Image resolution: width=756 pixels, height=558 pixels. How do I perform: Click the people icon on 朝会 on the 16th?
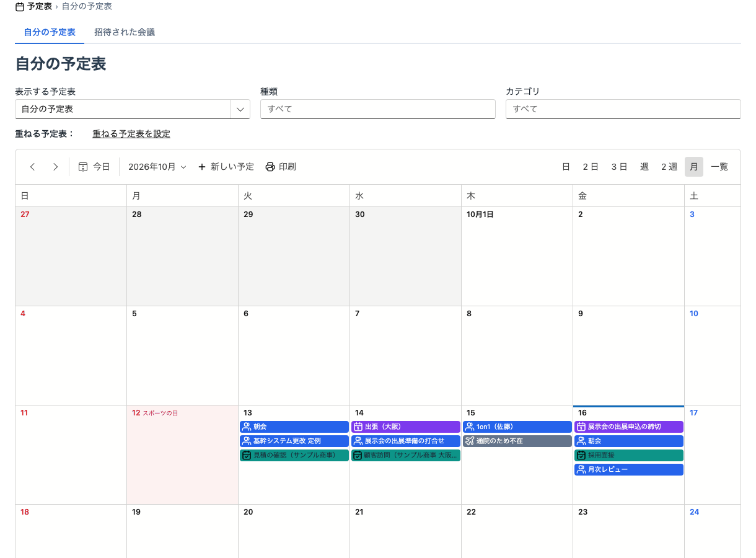pyautogui.click(x=581, y=441)
